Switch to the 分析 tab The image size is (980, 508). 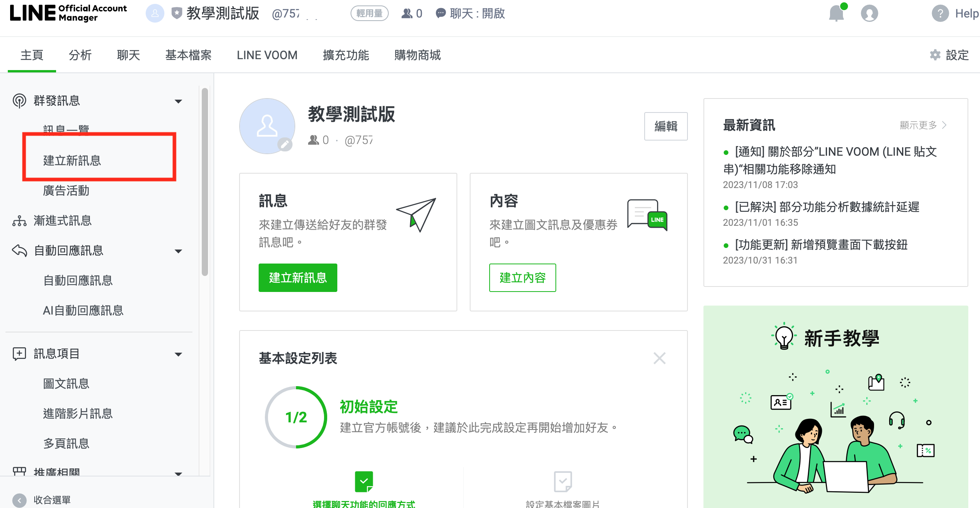pos(80,55)
